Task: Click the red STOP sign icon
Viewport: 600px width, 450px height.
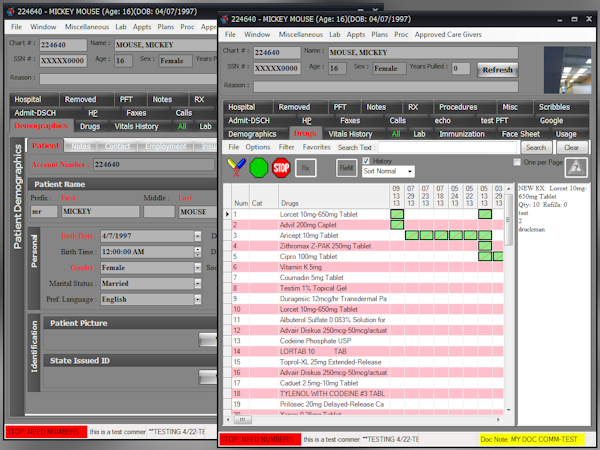Action: point(281,167)
